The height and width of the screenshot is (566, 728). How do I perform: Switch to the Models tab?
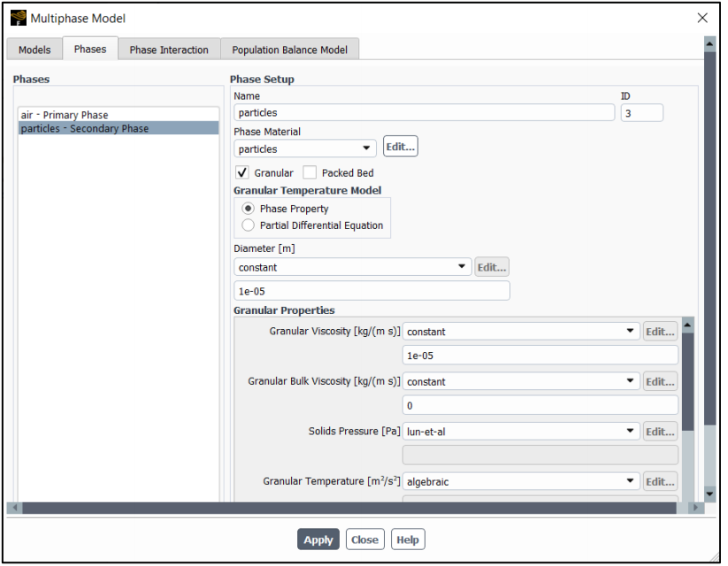[34, 50]
